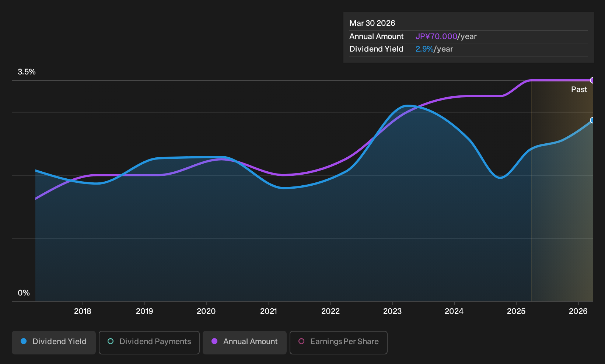
Task: Click the 2021 x-axis label
Action: point(269,311)
